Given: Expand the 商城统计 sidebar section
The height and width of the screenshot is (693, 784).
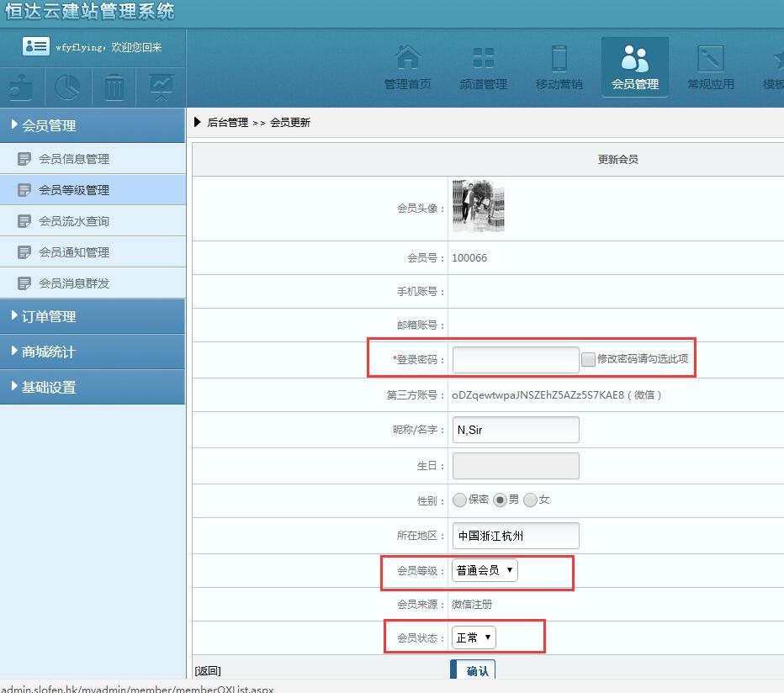Looking at the screenshot, I should pyautogui.click(x=93, y=352).
